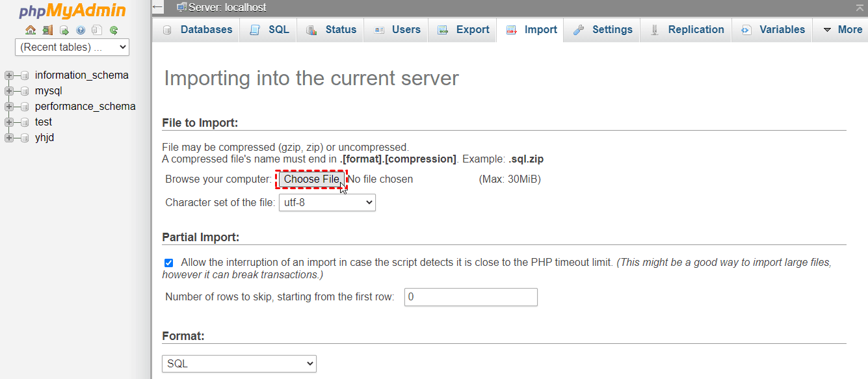This screenshot has height=379, width=868.
Task: Open the More menu
Action: click(x=845, y=29)
